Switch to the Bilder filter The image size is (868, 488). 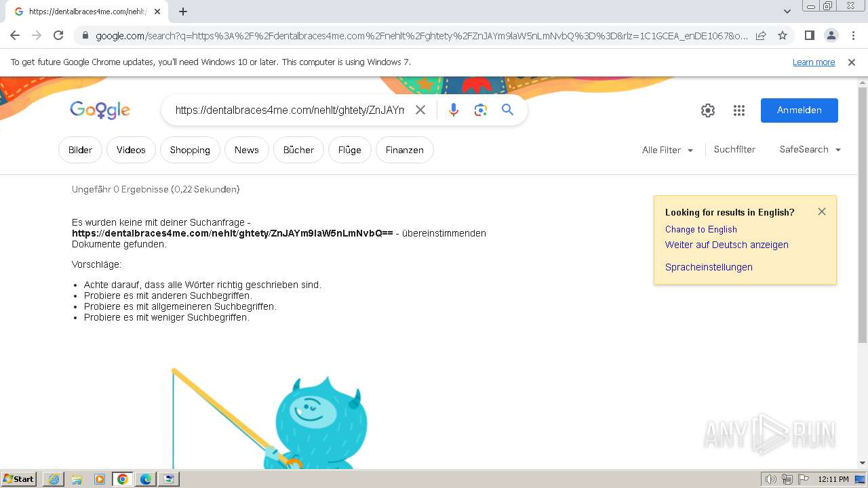[x=80, y=150]
